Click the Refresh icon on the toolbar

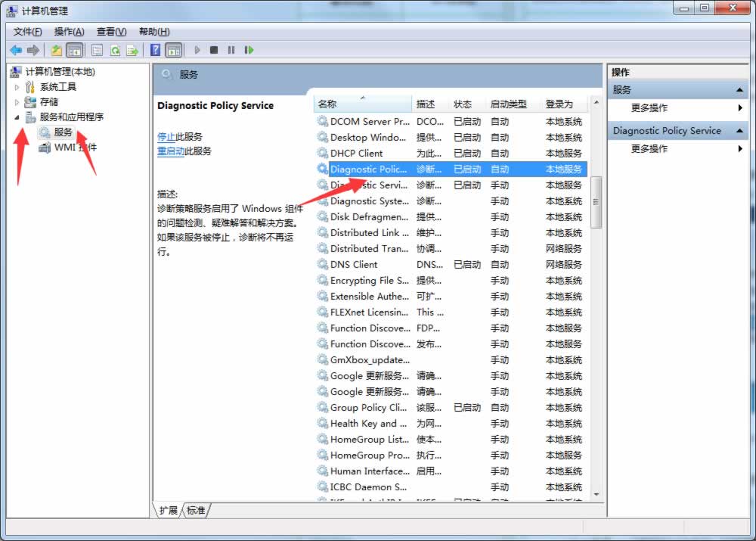click(x=115, y=50)
